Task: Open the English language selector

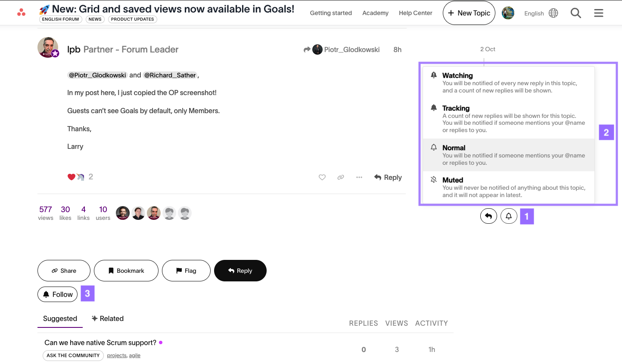Action: pos(541,13)
